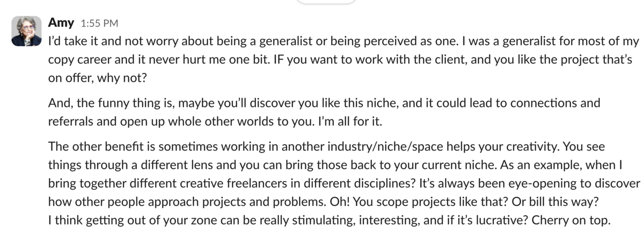Click the first paragraph starting "I'd take it"
644x243 pixels.
[x=343, y=59]
